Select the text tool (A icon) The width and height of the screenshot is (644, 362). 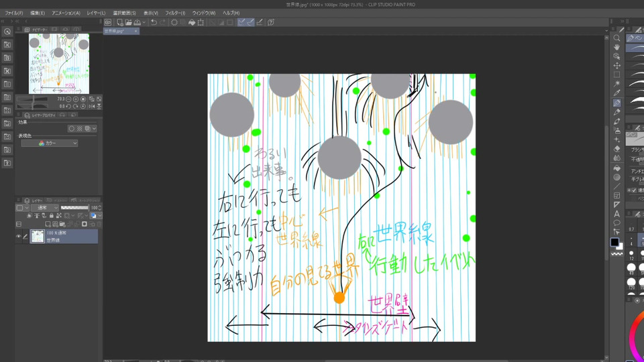point(616,213)
